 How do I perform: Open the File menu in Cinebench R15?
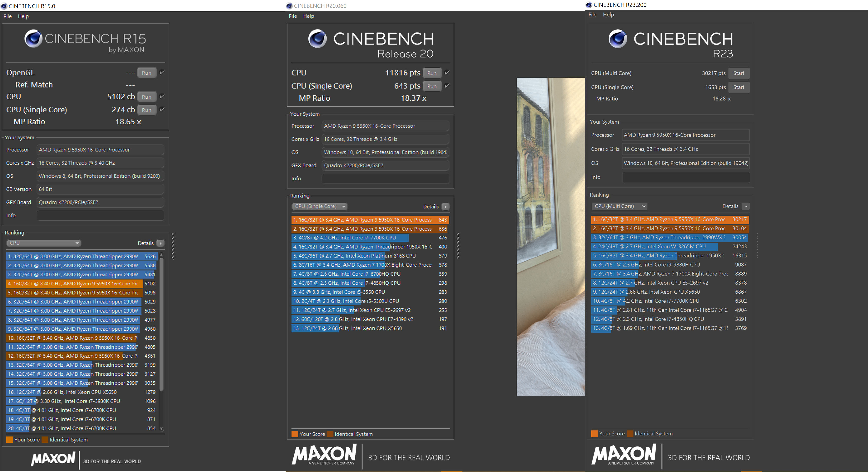tap(8, 16)
